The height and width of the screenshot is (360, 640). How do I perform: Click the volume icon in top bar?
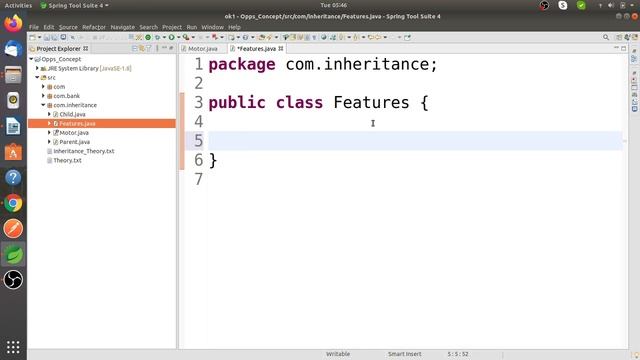coord(611,5)
